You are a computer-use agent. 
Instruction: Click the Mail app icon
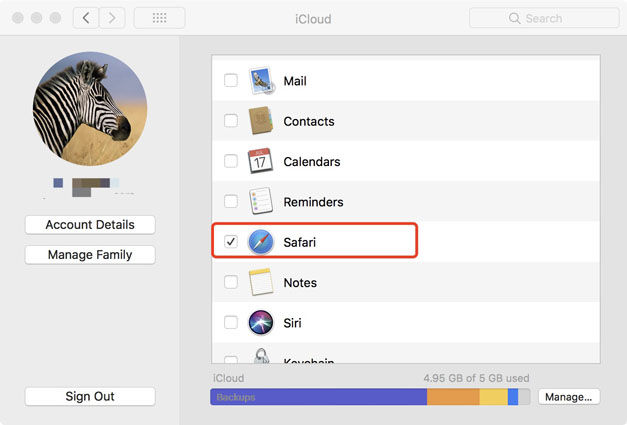point(262,81)
